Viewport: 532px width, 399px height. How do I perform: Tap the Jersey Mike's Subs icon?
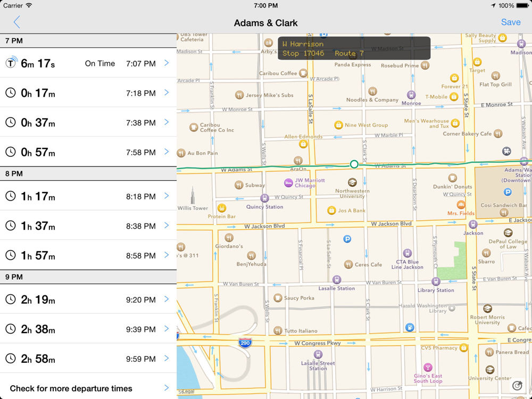click(x=239, y=95)
